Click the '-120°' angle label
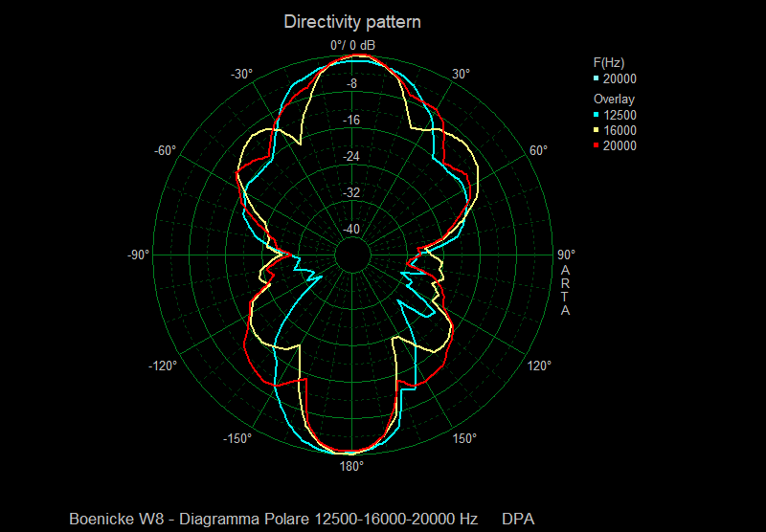 [163, 366]
